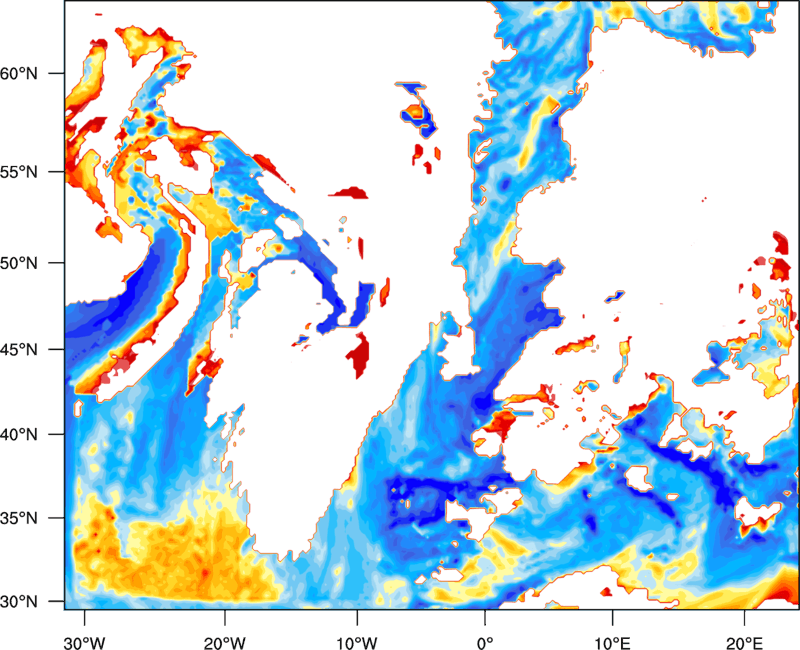Click the 30°N latitude label
The image size is (800, 650).
19,602
